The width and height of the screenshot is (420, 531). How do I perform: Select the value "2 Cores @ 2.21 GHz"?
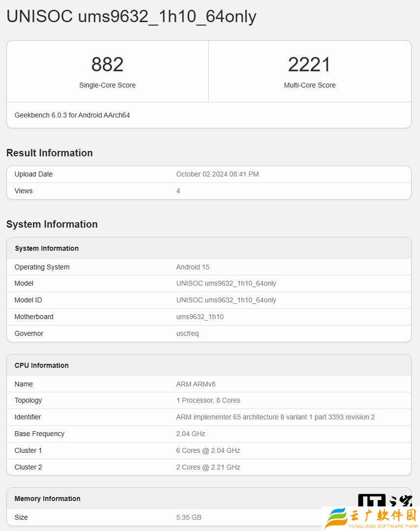pos(208,467)
